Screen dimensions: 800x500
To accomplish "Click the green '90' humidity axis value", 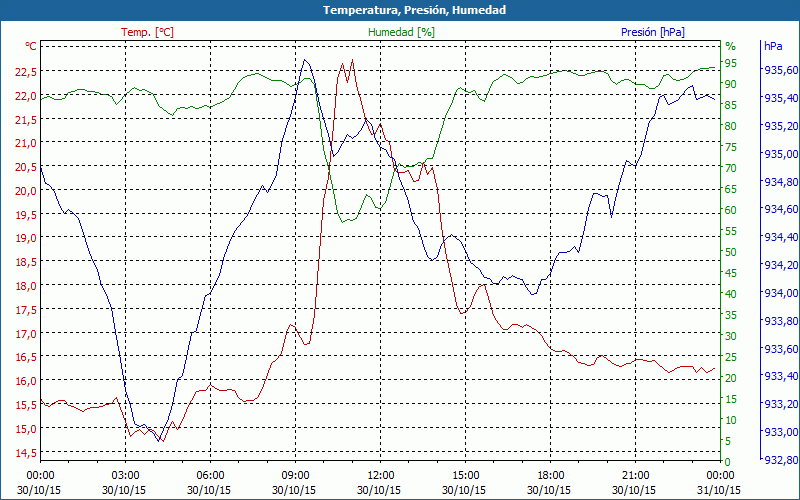I will point(731,84).
